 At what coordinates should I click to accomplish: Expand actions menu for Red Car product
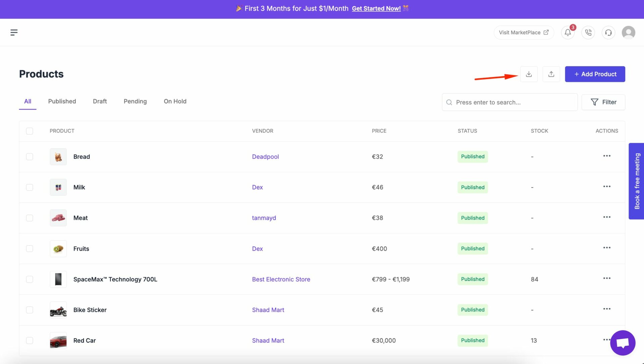coord(606,340)
